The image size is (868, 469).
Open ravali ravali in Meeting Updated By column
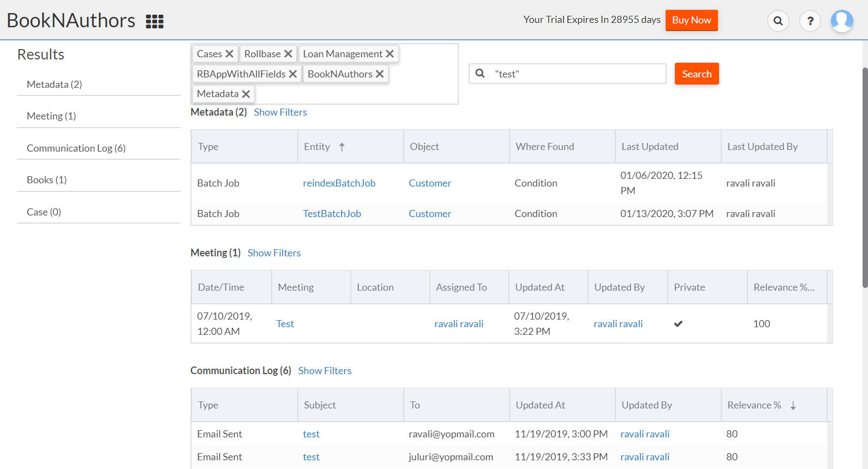(618, 324)
